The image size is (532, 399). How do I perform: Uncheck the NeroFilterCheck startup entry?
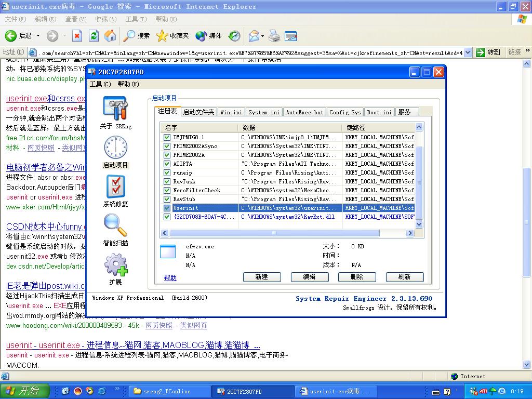click(167, 190)
